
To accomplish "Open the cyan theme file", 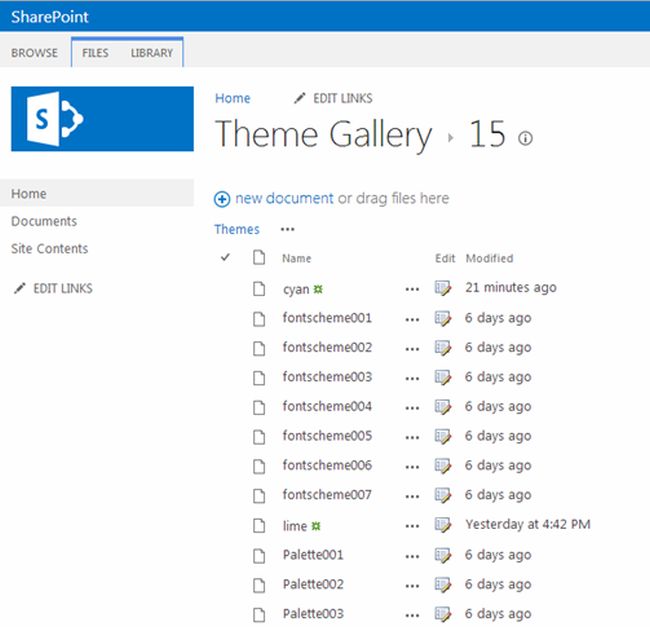I will (x=296, y=289).
